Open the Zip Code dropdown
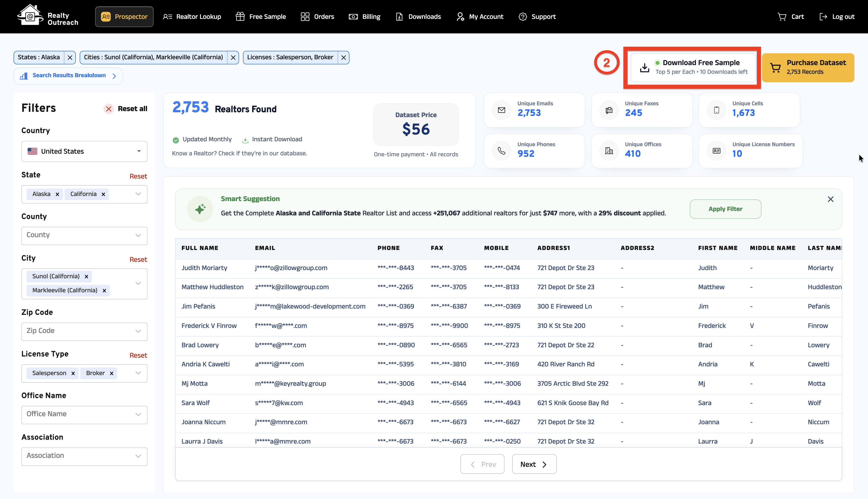Viewport: 868px width, 499px height. [84, 331]
